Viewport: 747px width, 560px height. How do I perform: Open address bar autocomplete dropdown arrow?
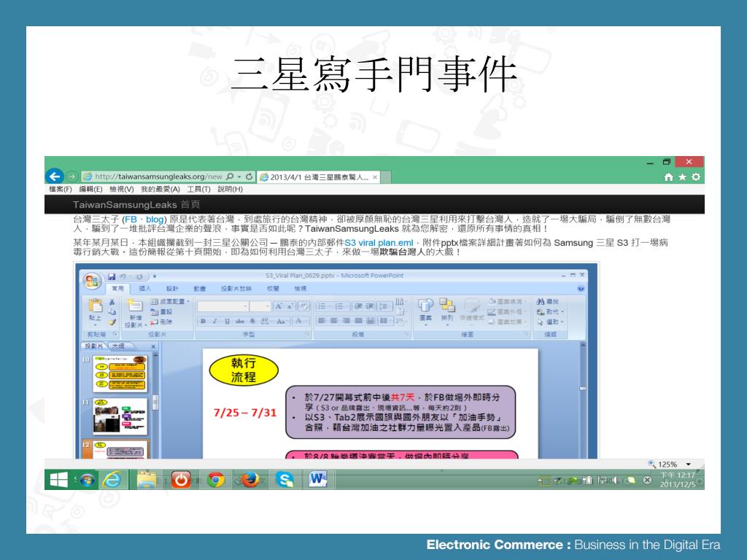point(239,176)
